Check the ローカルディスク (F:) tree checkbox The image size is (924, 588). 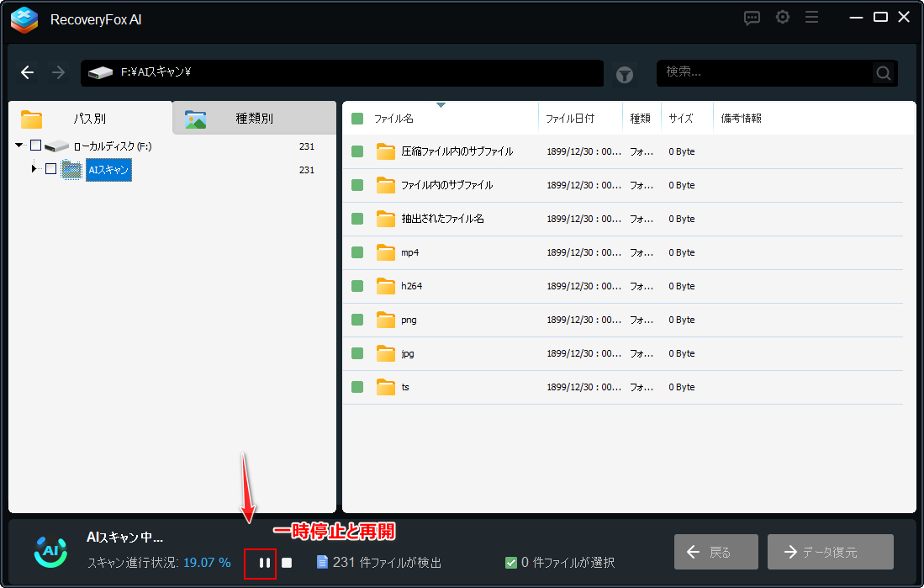pyautogui.click(x=35, y=145)
